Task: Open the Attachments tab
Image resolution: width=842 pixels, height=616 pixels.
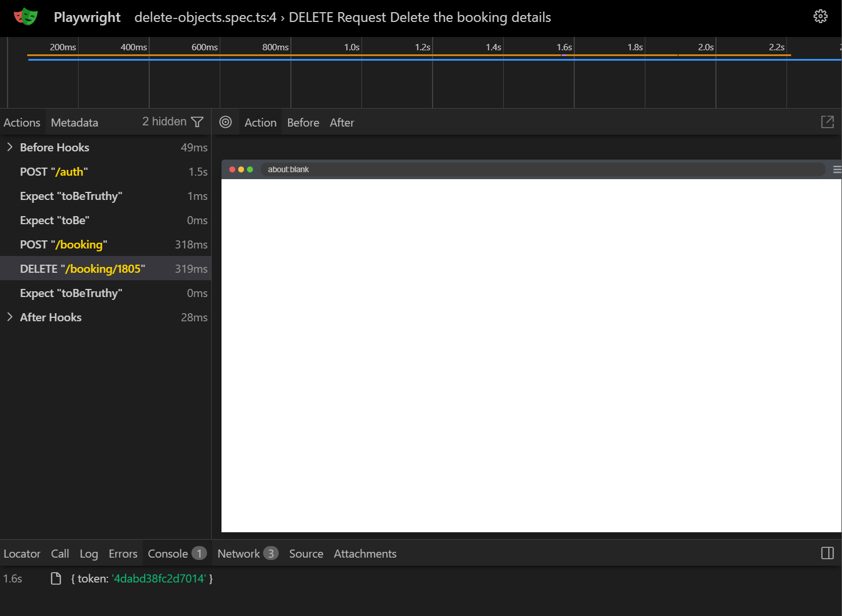Action: click(x=365, y=553)
